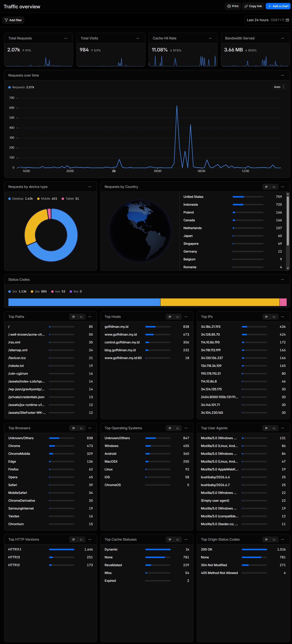Open more options for Requests by device type

pos(90,187)
